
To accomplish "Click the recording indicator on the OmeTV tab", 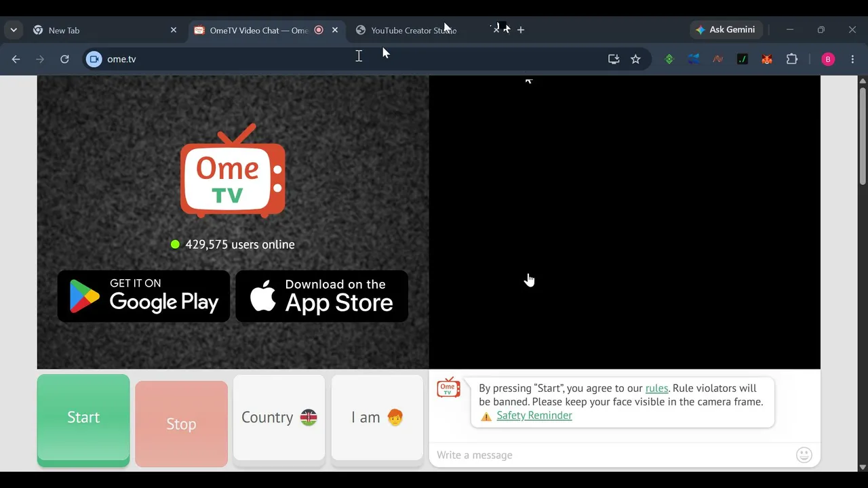I will point(319,30).
